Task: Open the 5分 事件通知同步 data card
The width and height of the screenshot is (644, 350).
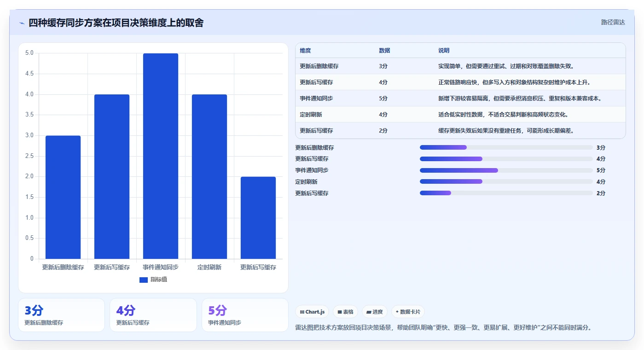Action: (245, 315)
